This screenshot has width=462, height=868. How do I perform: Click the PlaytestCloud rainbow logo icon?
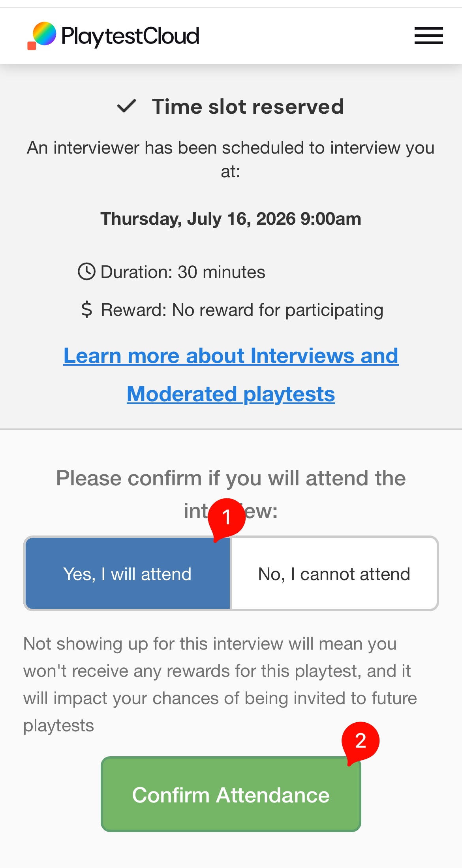[x=42, y=36]
